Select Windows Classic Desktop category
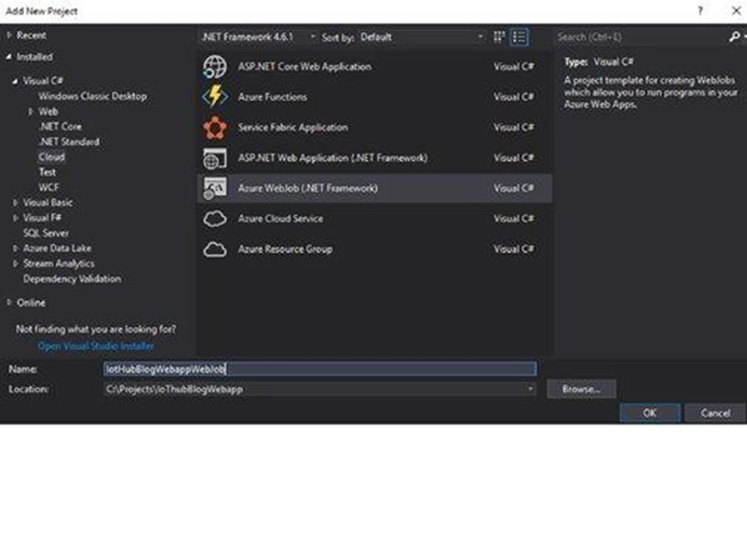Image resolution: width=747 pixels, height=560 pixels. tap(92, 96)
